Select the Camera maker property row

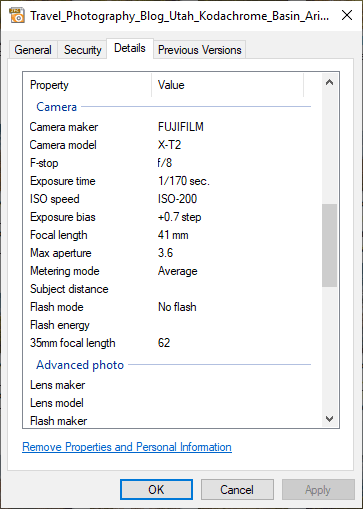click(x=64, y=127)
